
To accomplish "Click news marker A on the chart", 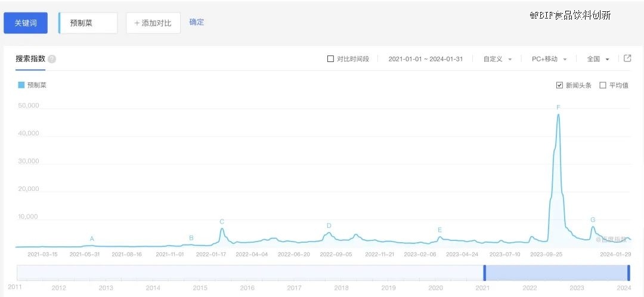I will click(92, 239).
